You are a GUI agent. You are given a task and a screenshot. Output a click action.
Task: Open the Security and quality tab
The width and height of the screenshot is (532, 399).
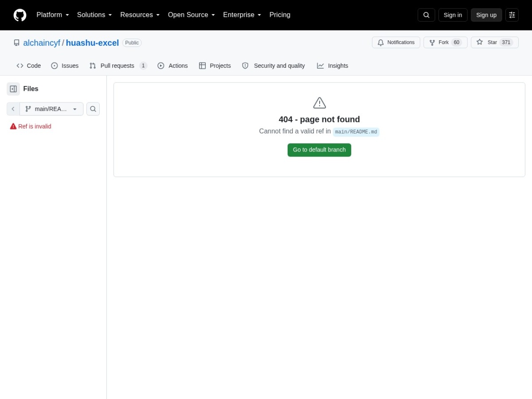(x=274, y=66)
